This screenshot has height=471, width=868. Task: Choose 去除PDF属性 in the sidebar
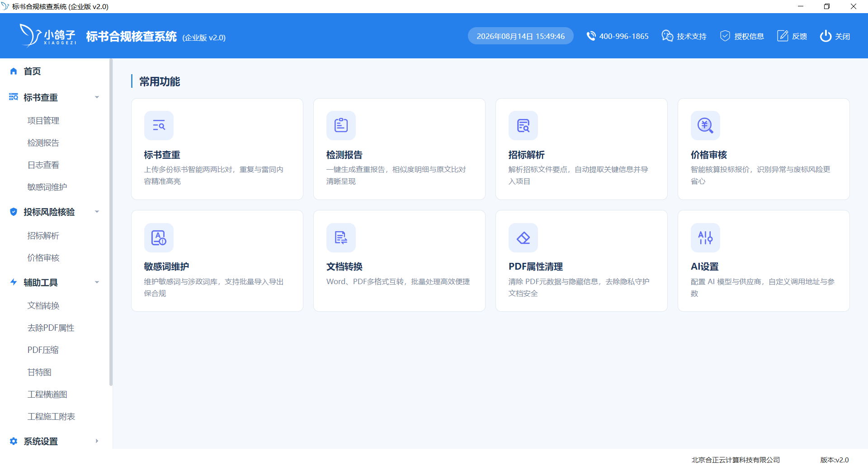coord(51,328)
